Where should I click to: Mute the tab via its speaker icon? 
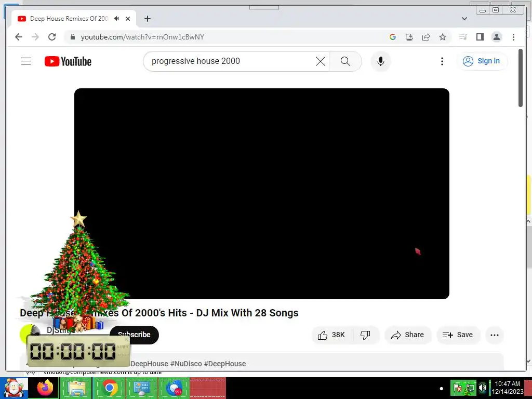117,19
